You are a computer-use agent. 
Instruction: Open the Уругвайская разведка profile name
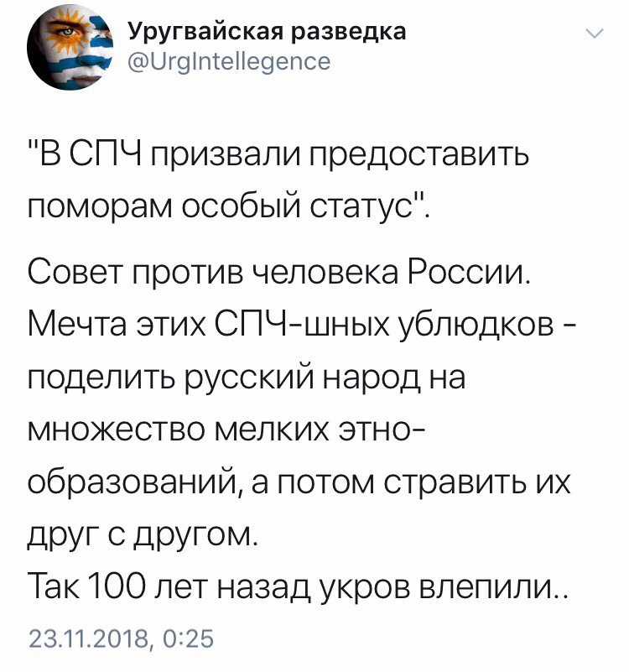pyautogui.click(x=267, y=32)
